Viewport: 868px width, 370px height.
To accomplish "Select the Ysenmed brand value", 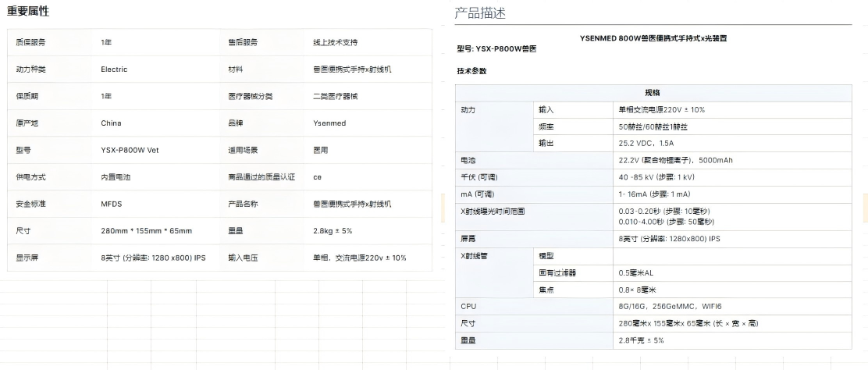I will (x=331, y=123).
